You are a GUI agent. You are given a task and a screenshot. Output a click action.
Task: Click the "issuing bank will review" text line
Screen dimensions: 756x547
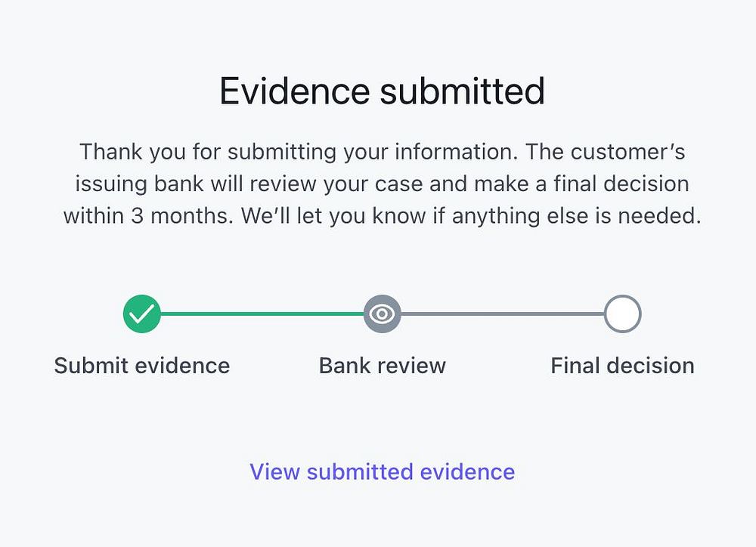tap(383, 184)
